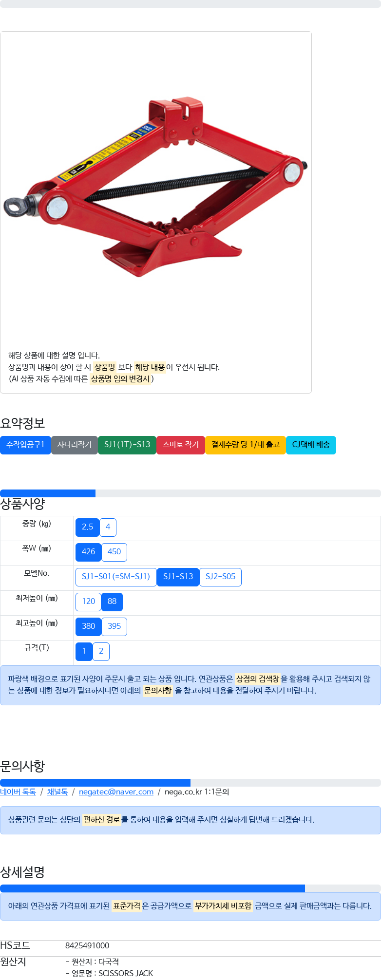This screenshot has height=980, width=381.
Task: Choose the 395 mm maximum height option
Action: (114, 626)
